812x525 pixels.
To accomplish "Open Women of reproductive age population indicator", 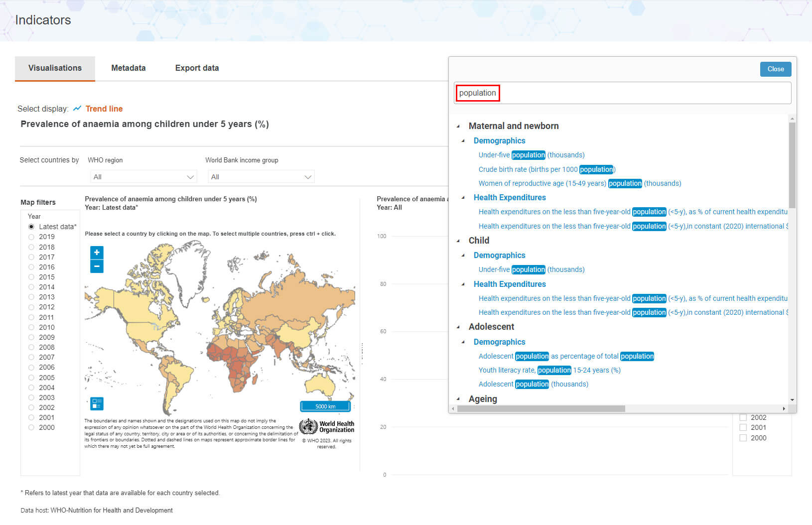I will 580,183.
